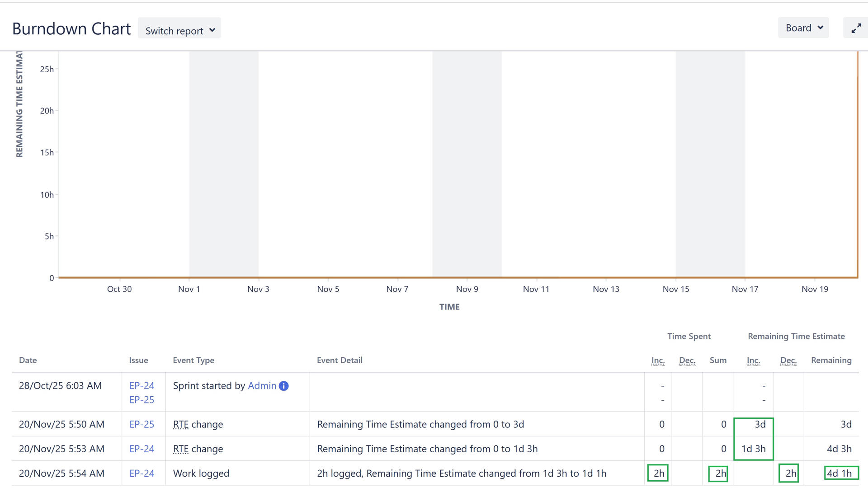Click Remaining Time Estimate Inc. header
This screenshot has height=492, width=868.
click(753, 360)
